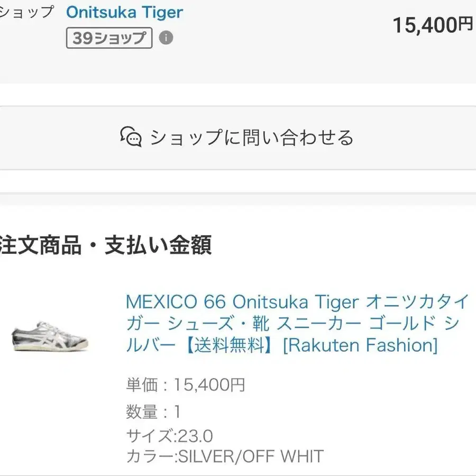
Task: Click the 単価 : 15,400円 unit price line
Action: (x=186, y=385)
